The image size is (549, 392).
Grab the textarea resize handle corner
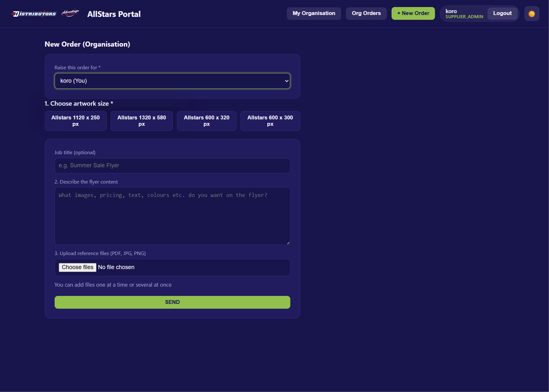point(288,243)
